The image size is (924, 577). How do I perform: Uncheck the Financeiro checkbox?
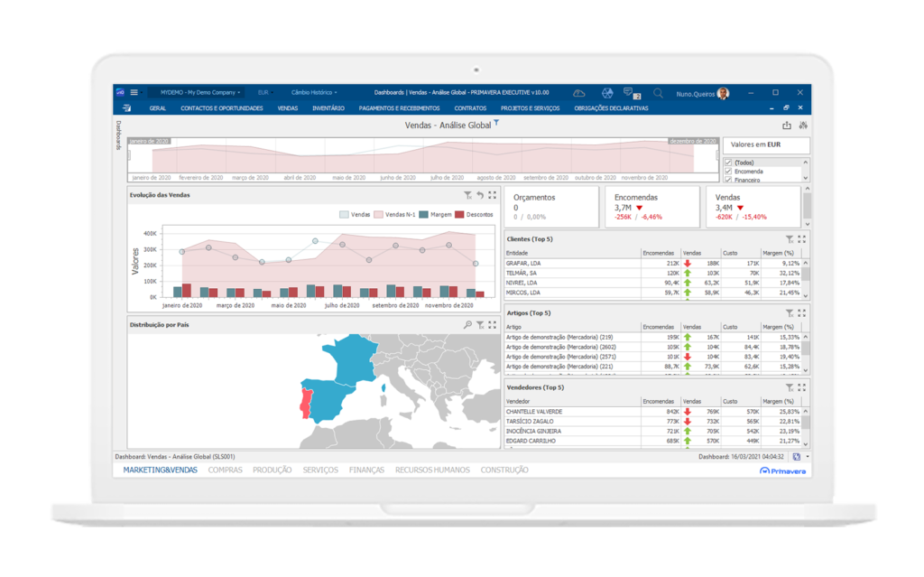point(728,180)
